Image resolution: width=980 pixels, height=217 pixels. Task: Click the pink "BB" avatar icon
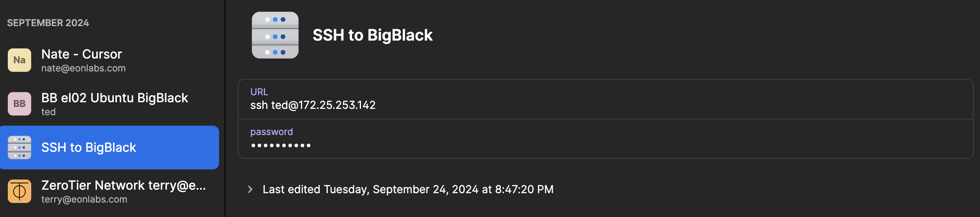click(x=19, y=104)
